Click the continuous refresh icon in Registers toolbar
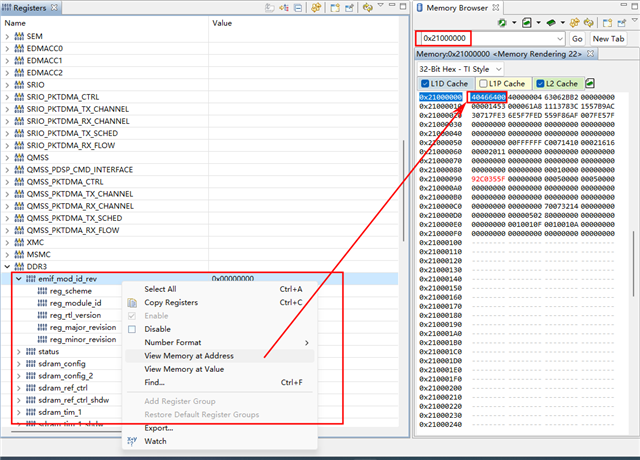This screenshot has height=460, width=640. pyautogui.click(x=368, y=8)
